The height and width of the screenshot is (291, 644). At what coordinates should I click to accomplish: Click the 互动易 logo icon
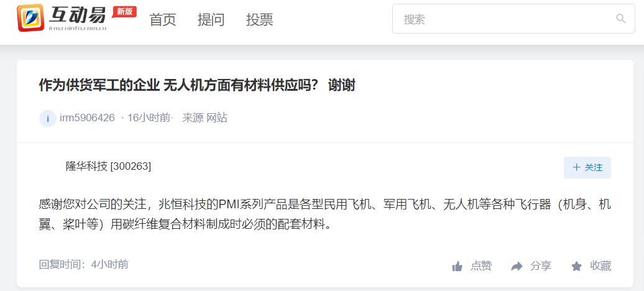coord(31,17)
